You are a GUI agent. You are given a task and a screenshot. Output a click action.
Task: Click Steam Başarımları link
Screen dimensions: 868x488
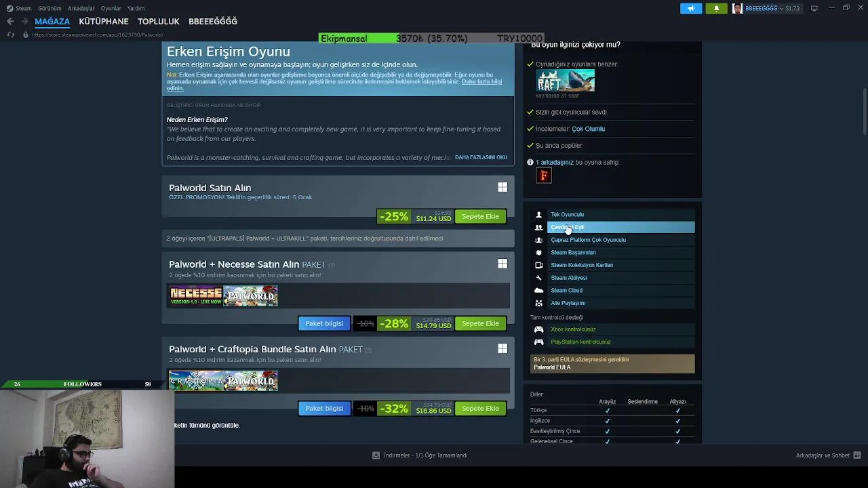573,253
